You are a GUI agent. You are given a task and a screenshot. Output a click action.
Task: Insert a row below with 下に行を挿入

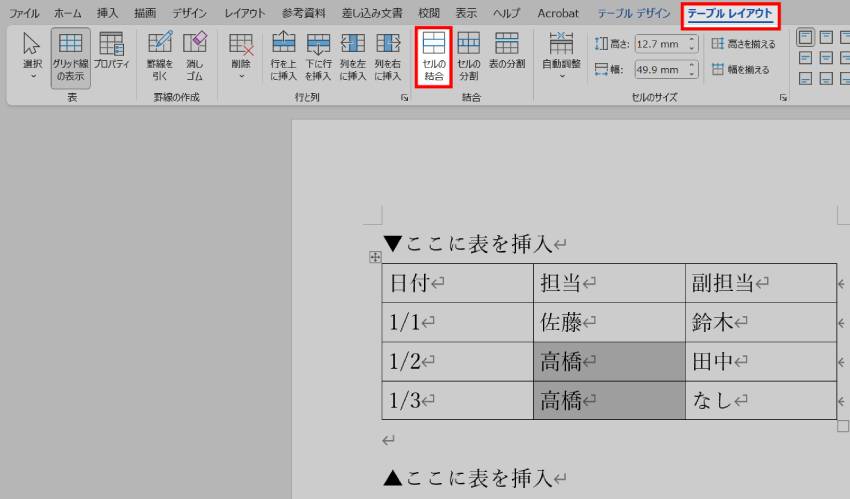click(x=318, y=56)
